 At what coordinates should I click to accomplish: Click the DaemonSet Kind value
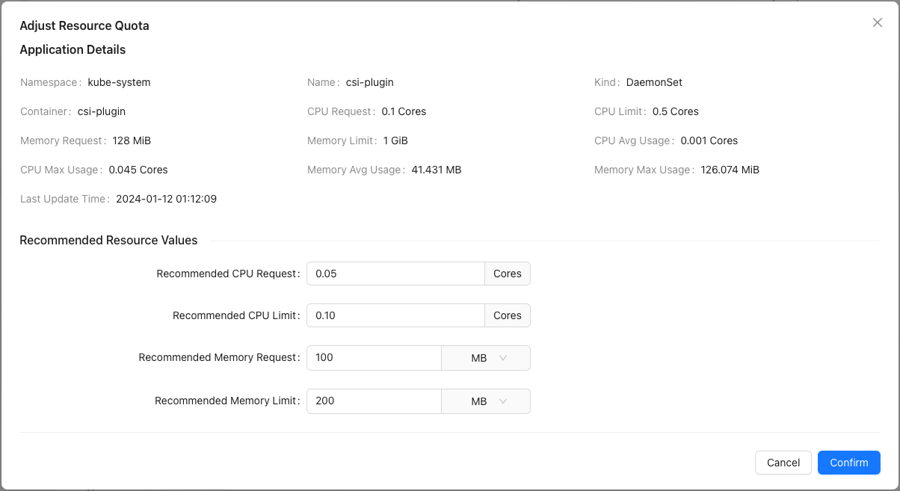pyautogui.click(x=654, y=82)
